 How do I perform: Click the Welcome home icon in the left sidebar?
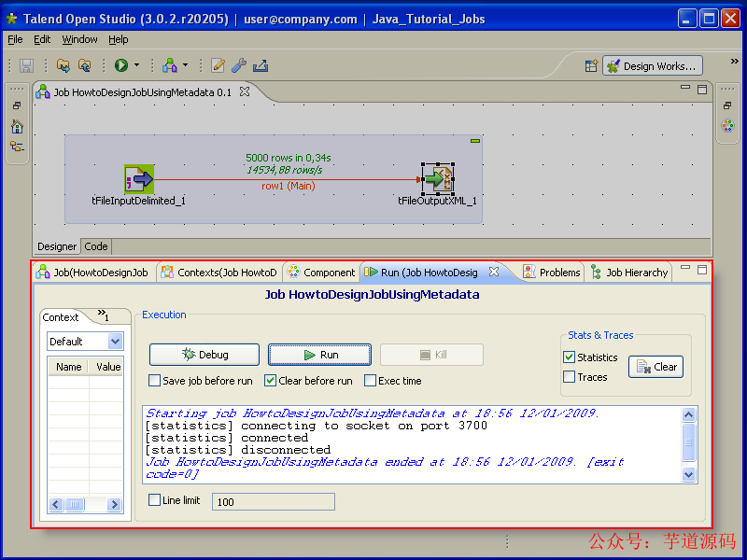click(17, 126)
